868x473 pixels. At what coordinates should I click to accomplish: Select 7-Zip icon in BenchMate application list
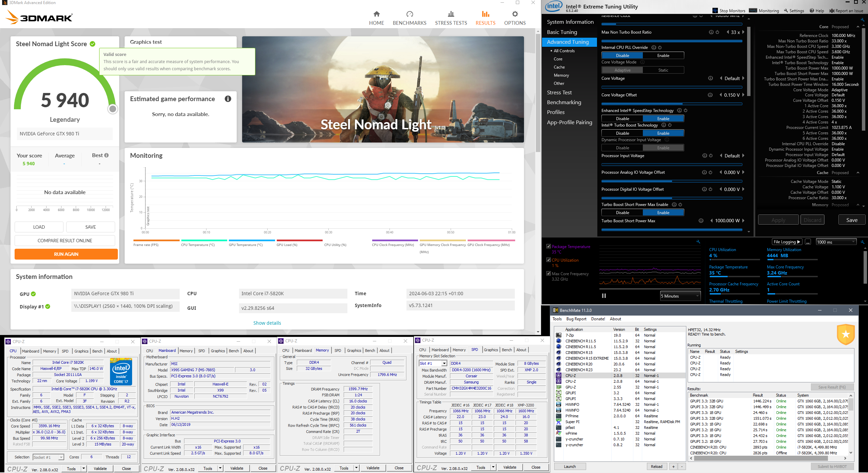pyautogui.click(x=559, y=335)
